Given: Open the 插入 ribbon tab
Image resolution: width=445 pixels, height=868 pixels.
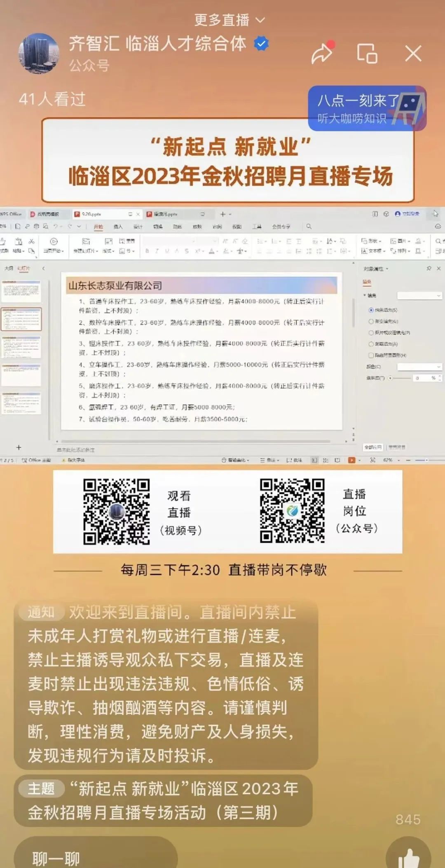Looking at the screenshot, I should 118,227.
